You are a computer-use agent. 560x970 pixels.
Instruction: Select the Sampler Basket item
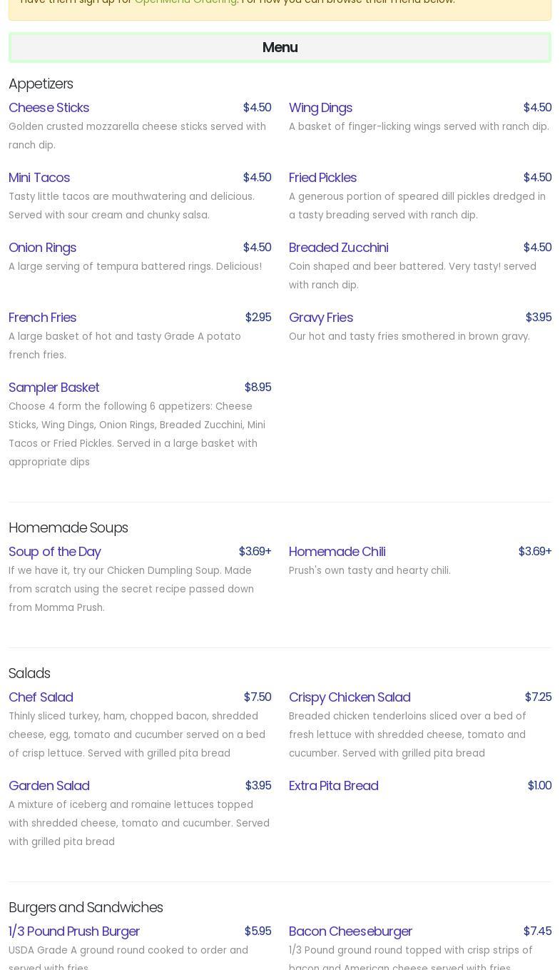coord(54,387)
